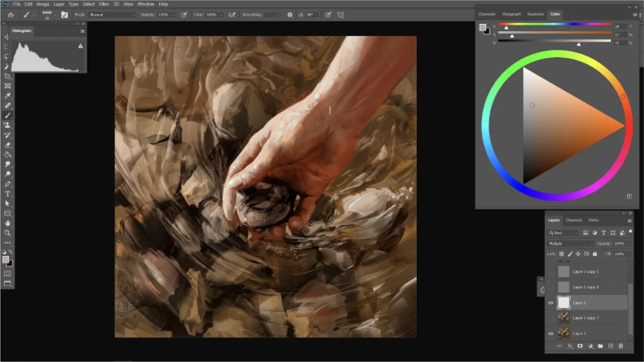Image resolution: width=644 pixels, height=362 pixels.
Task: Switch to the Channels tab
Action: [x=574, y=220]
